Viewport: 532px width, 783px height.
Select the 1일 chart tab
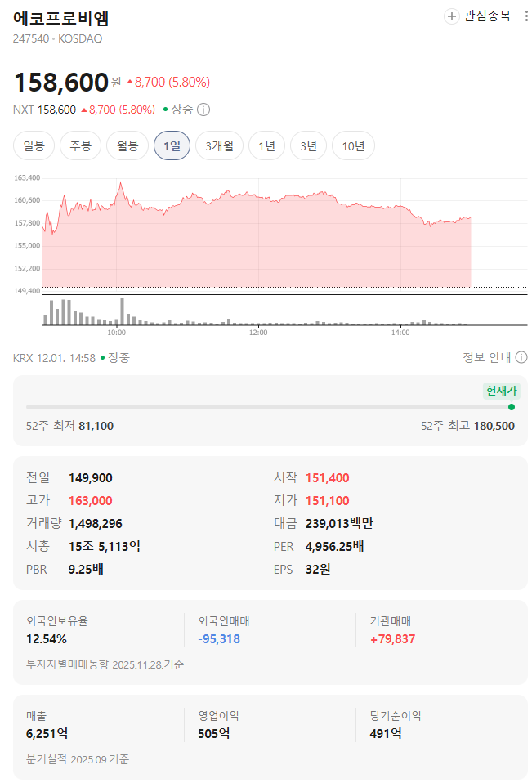[x=172, y=145]
